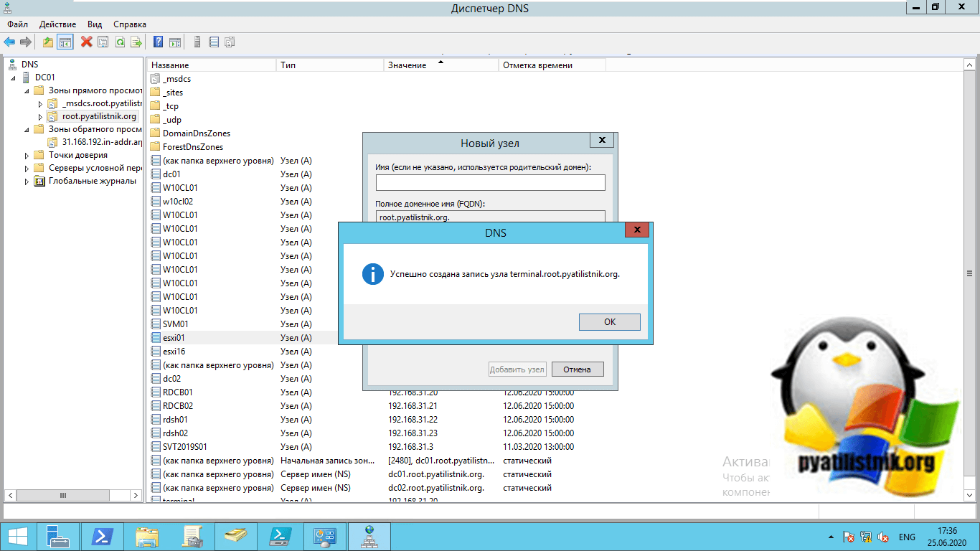Viewport: 980px width, 551px height.
Task: Open the Справка menu
Action: (129, 24)
